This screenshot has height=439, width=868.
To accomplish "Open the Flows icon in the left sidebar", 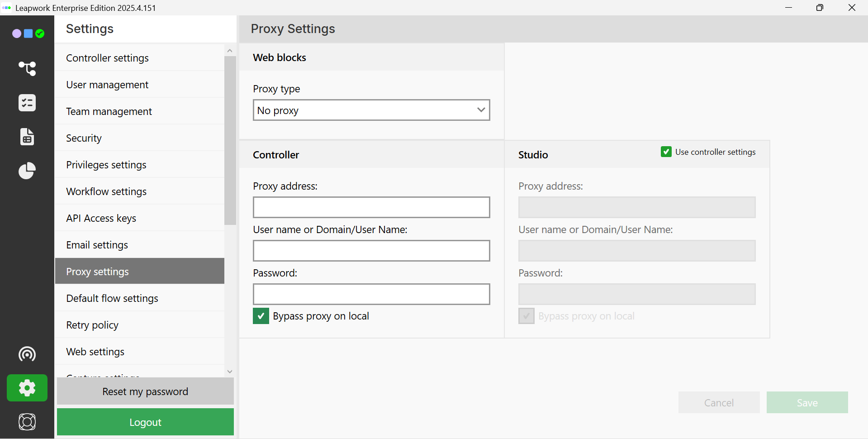I will 27,68.
